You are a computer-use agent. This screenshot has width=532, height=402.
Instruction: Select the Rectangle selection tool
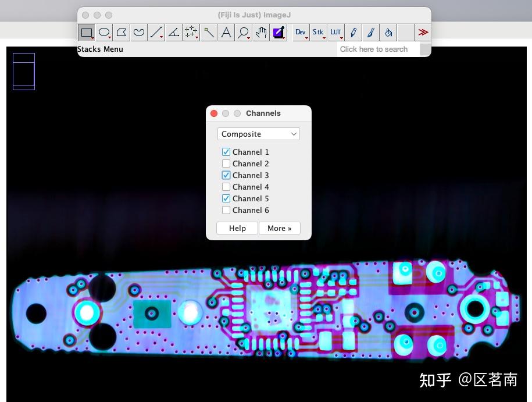pos(85,32)
